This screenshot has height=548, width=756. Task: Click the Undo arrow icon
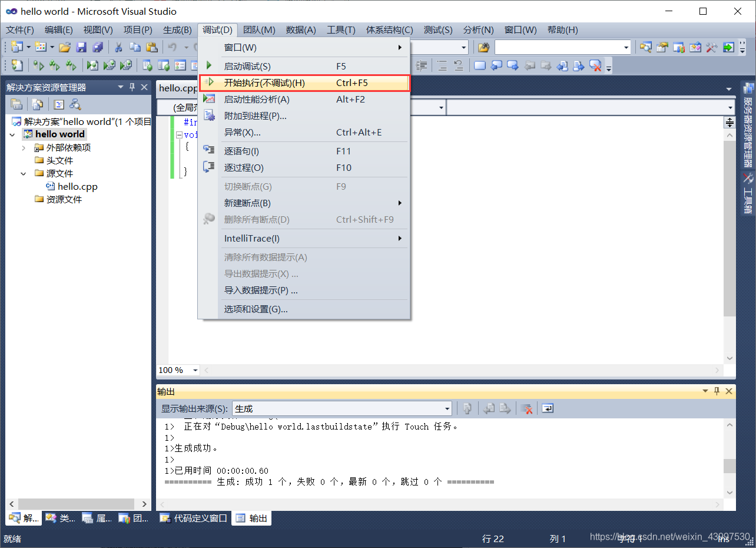tap(173, 47)
